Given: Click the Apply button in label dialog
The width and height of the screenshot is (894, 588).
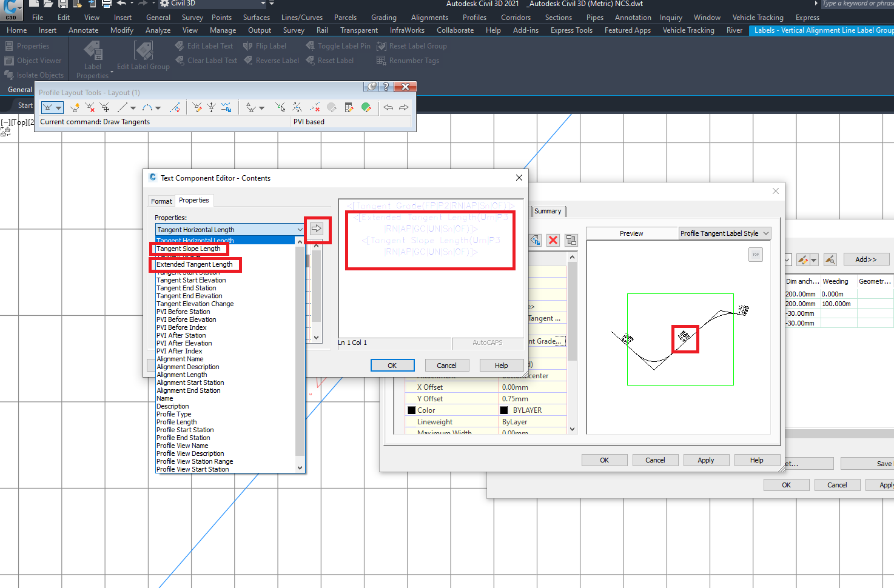Looking at the screenshot, I should tap(706, 459).
